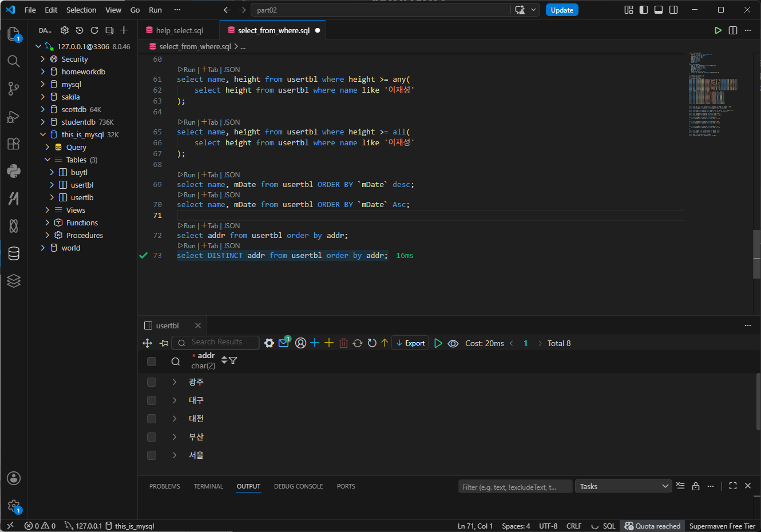Click JSON above the line 69 query
761x532 pixels.
[x=232, y=174]
